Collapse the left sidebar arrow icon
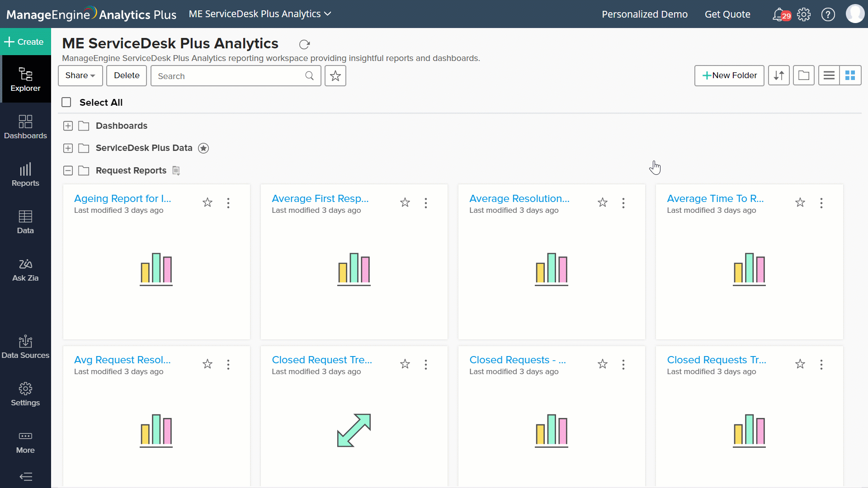This screenshot has width=868, height=488. (26, 477)
